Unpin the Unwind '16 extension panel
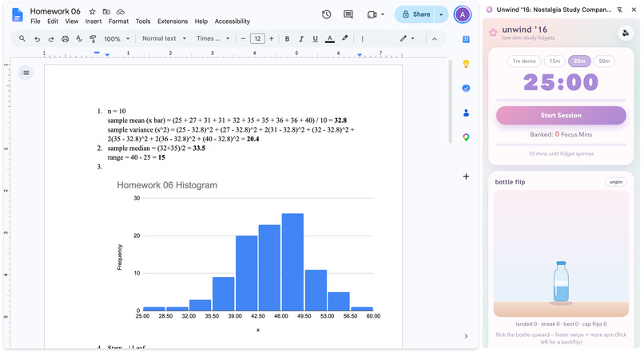Screen dimensions: 644x352 coord(620,10)
